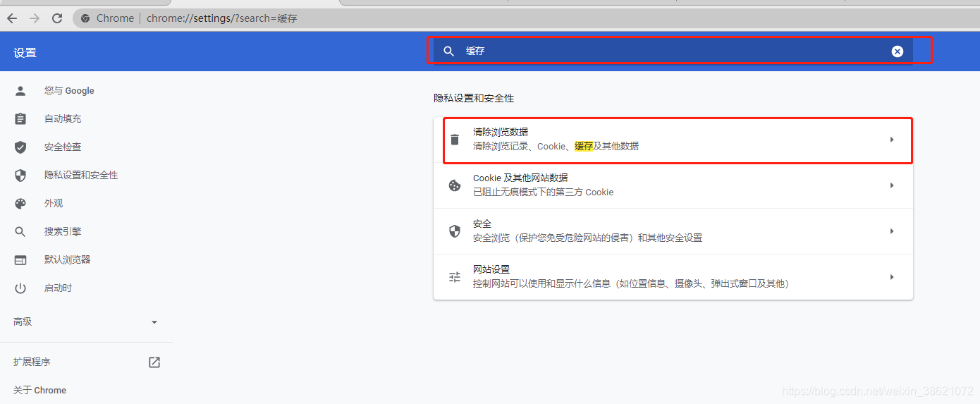980x404 pixels.
Task: Click the trash can icon for 清除浏览数据
Action: (455, 140)
